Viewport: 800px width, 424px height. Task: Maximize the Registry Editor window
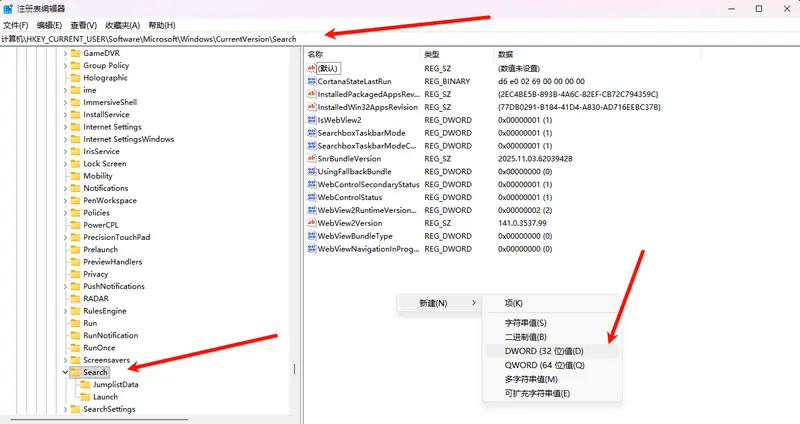pyautogui.click(x=759, y=9)
